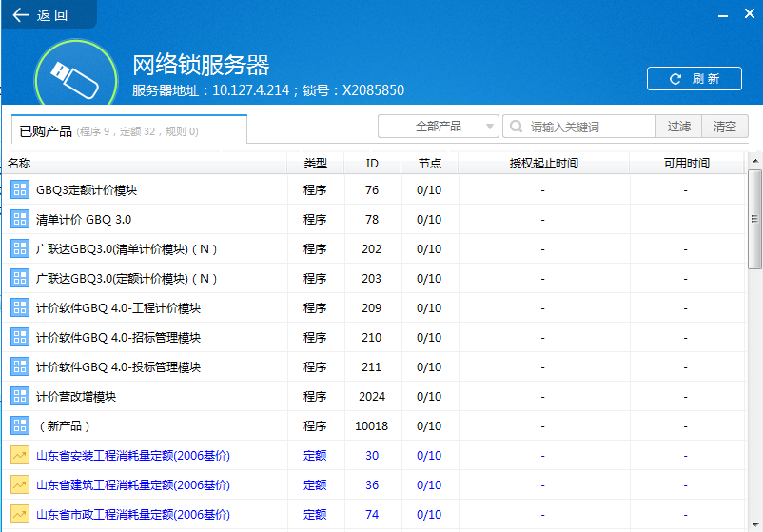Open 山东省安装工程消耗量定额(2006基价) link
Image resolution: width=763 pixels, height=532 pixels.
[x=133, y=456]
